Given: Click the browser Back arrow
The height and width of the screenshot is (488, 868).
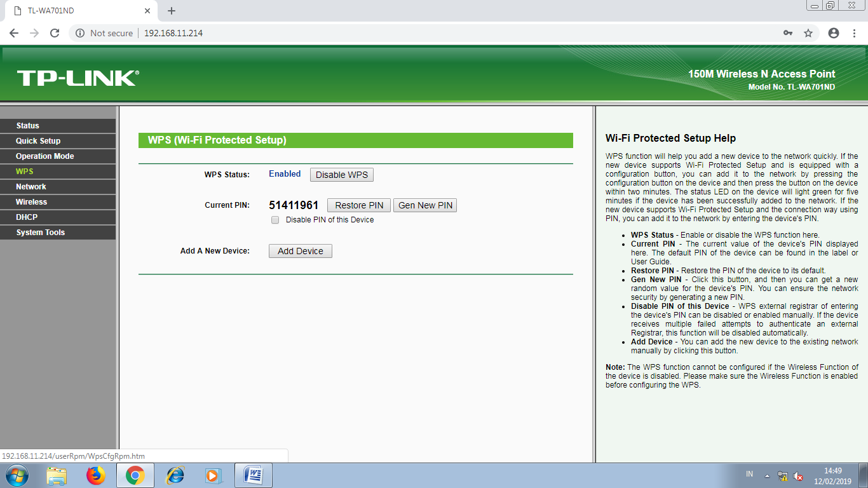Looking at the screenshot, I should [14, 33].
